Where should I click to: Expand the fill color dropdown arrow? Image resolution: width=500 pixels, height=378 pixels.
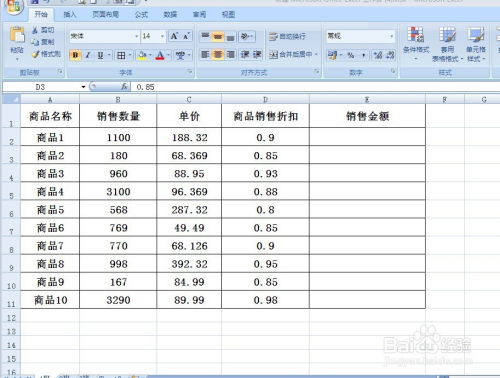tap(150, 55)
